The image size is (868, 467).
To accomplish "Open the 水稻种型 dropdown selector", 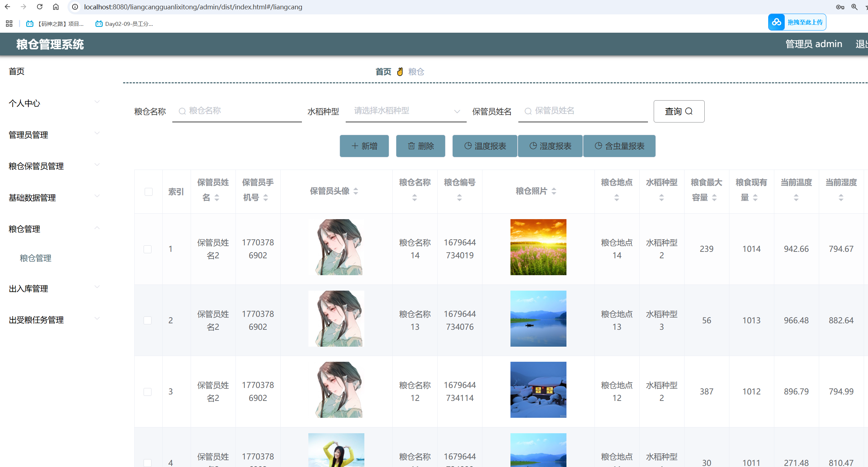I will tap(406, 111).
